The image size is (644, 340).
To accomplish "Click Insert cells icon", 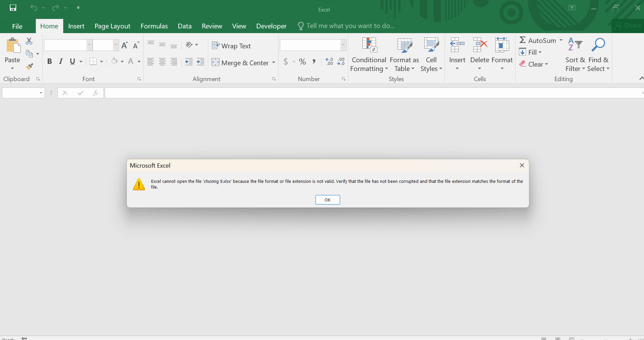I will tap(457, 45).
